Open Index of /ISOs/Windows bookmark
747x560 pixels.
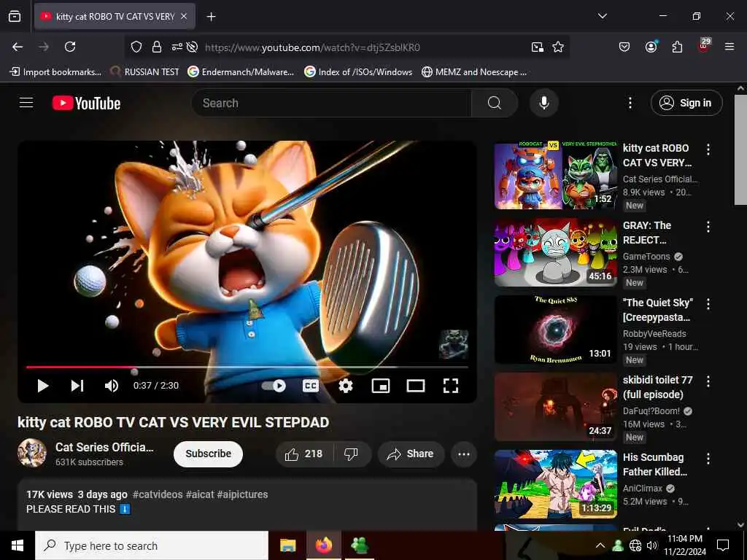point(358,72)
